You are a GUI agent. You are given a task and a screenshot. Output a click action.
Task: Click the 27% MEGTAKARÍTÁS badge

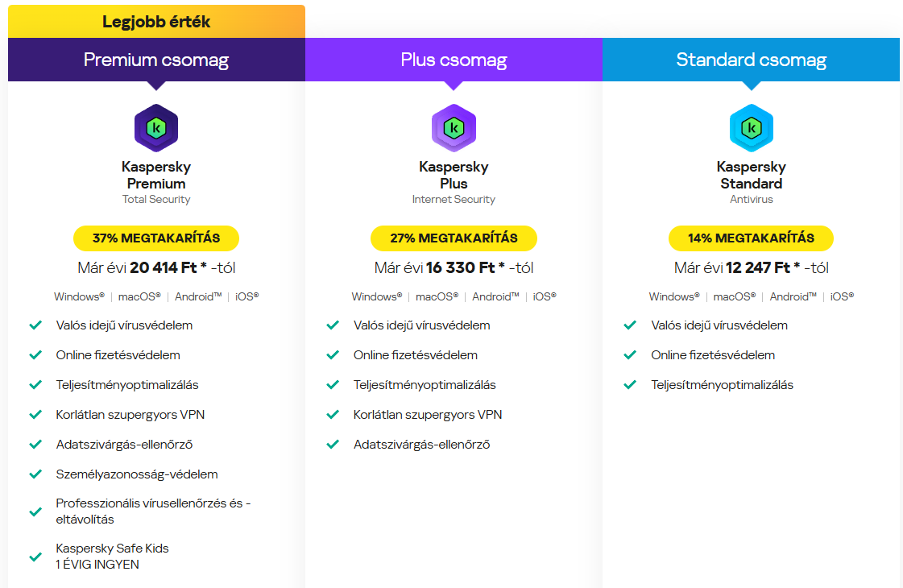(x=454, y=238)
